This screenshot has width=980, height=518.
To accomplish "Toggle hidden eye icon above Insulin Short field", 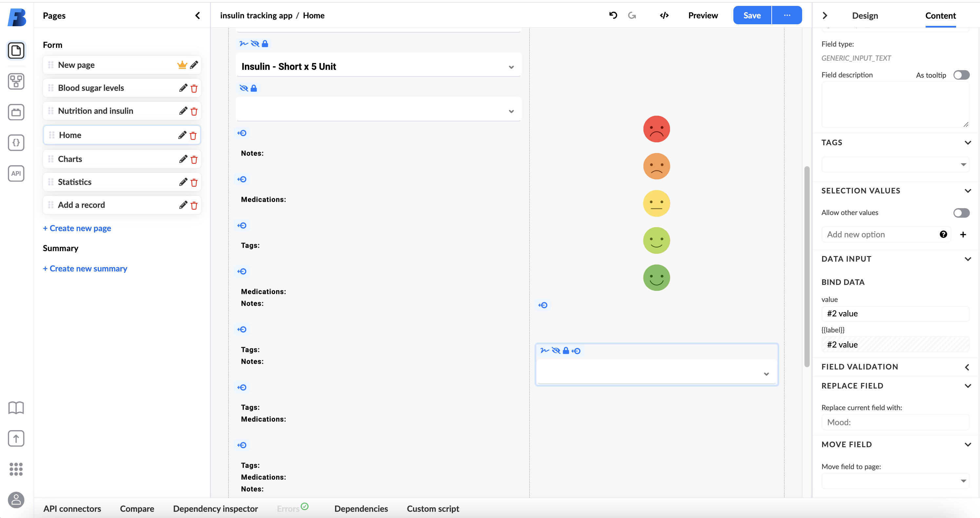I will coord(255,43).
